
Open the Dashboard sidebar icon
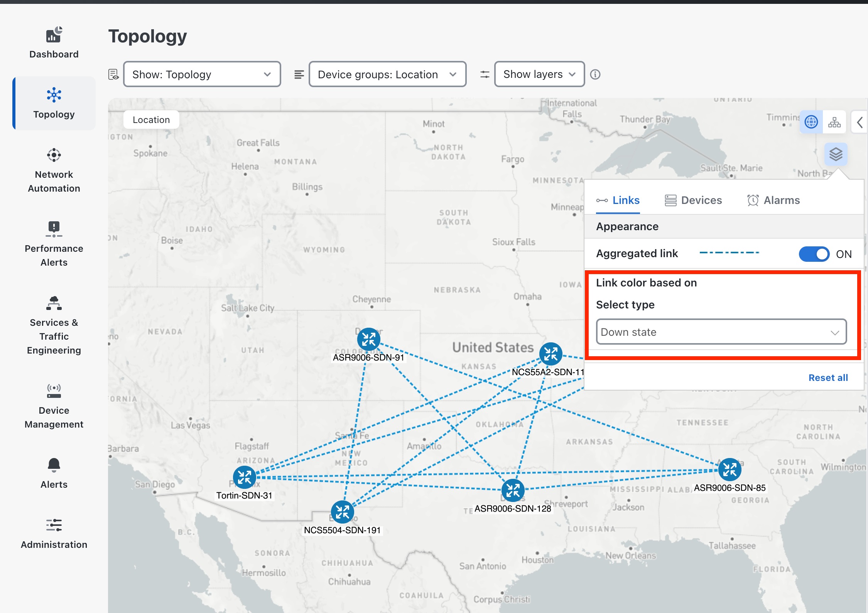tap(54, 35)
